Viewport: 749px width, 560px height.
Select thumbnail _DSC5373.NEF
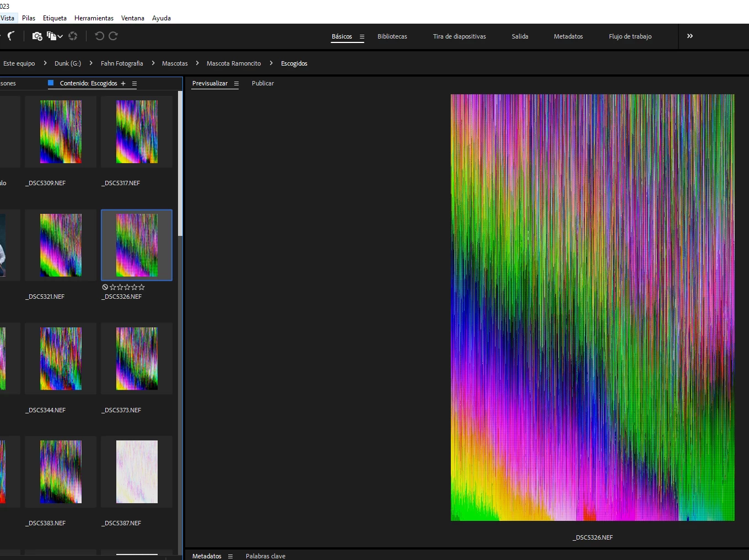(137, 359)
